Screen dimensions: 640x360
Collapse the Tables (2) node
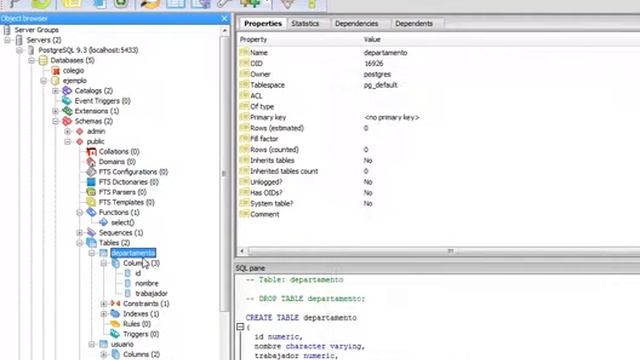80,243
